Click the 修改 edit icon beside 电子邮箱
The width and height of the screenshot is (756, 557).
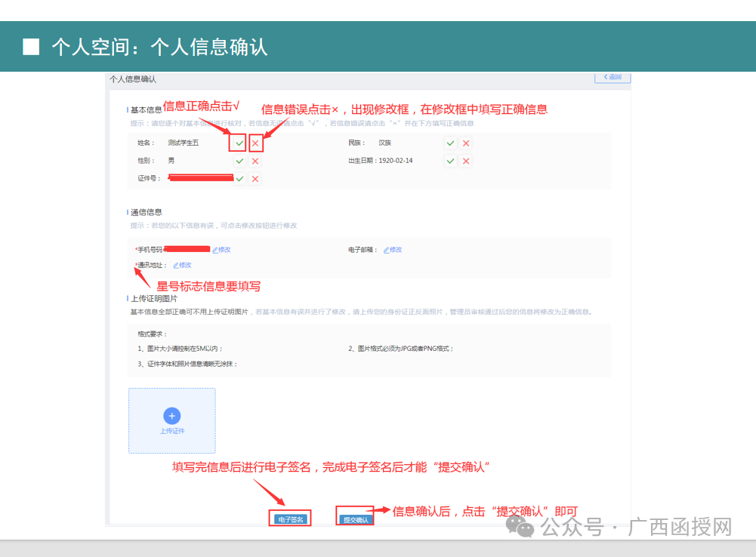(x=392, y=249)
